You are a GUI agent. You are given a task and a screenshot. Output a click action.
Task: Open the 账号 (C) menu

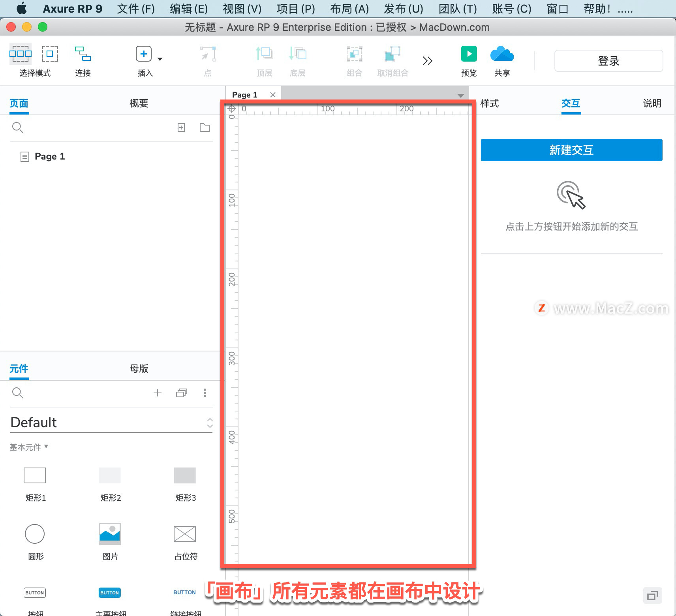511,9
